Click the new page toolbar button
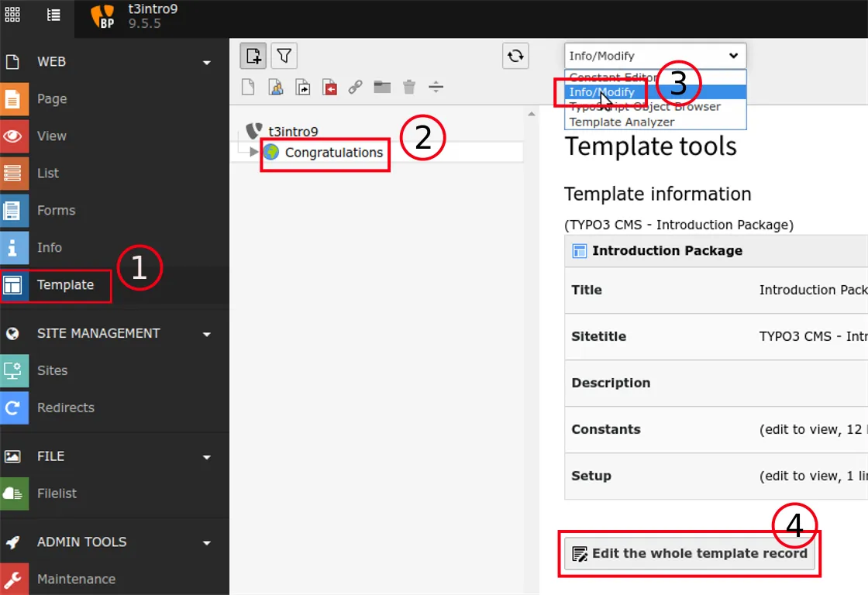Screen dimensions: 868x595 [253, 56]
